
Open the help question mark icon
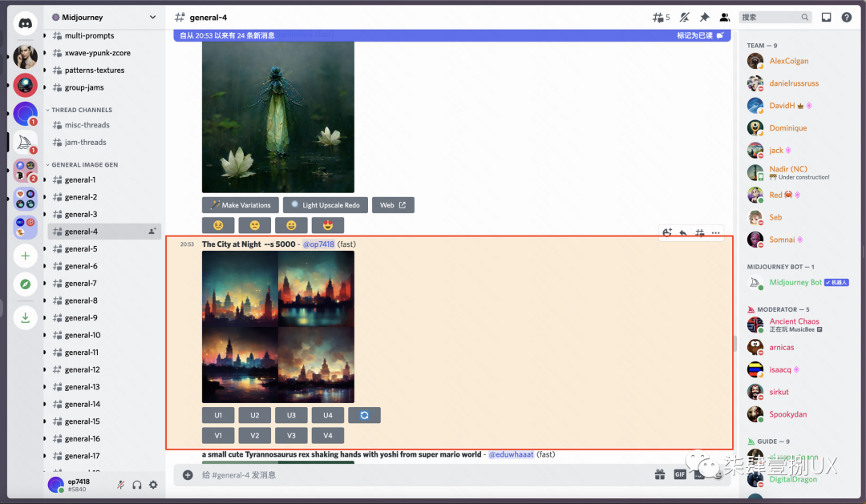point(846,18)
